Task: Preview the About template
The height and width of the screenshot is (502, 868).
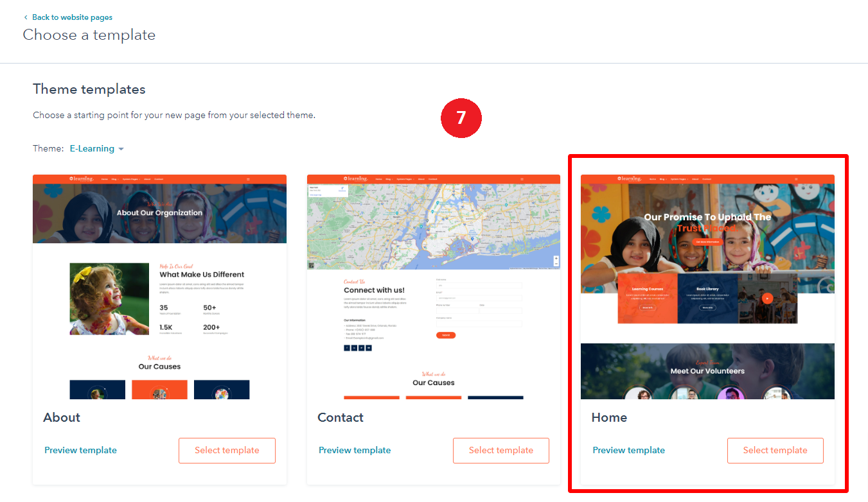Action: (x=80, y=450)
